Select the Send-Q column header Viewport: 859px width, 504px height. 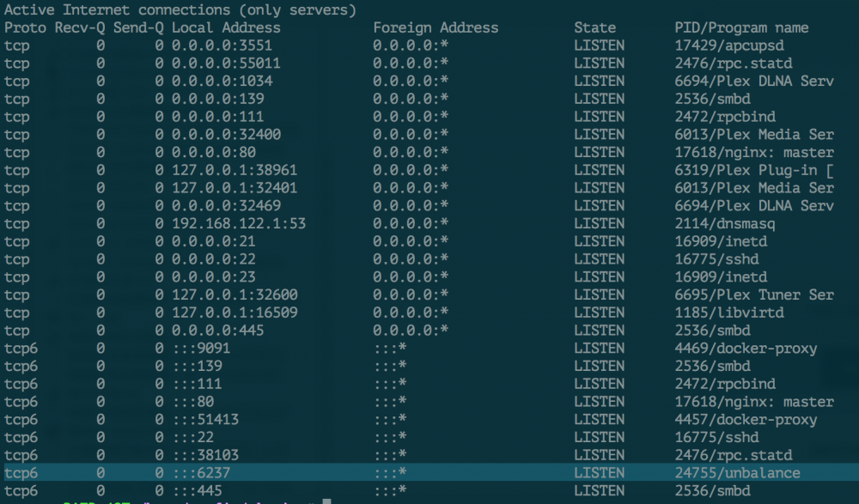point(138,28)
